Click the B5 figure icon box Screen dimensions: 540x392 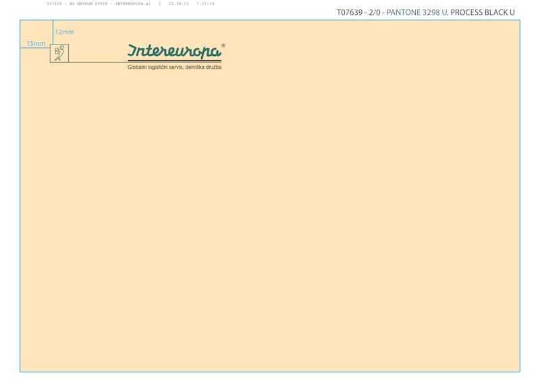coord(59,53)
